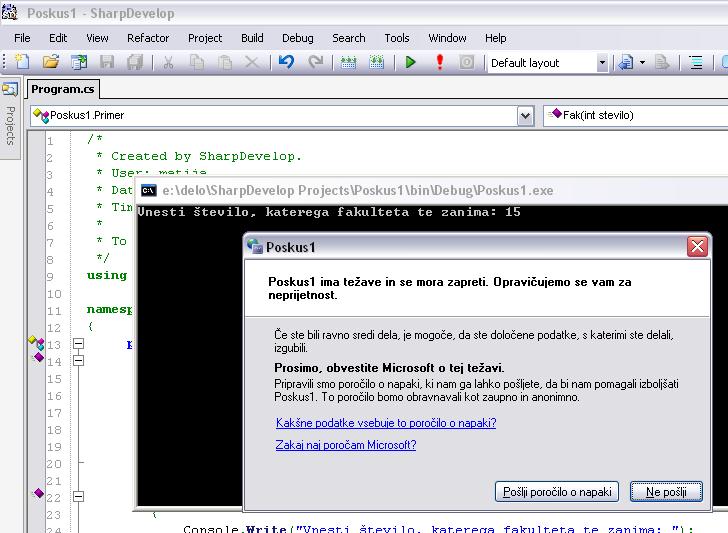The image size is (728, 533).
Task: Click the Pošlji poročilo o napaki button
Action: point(557,492)
